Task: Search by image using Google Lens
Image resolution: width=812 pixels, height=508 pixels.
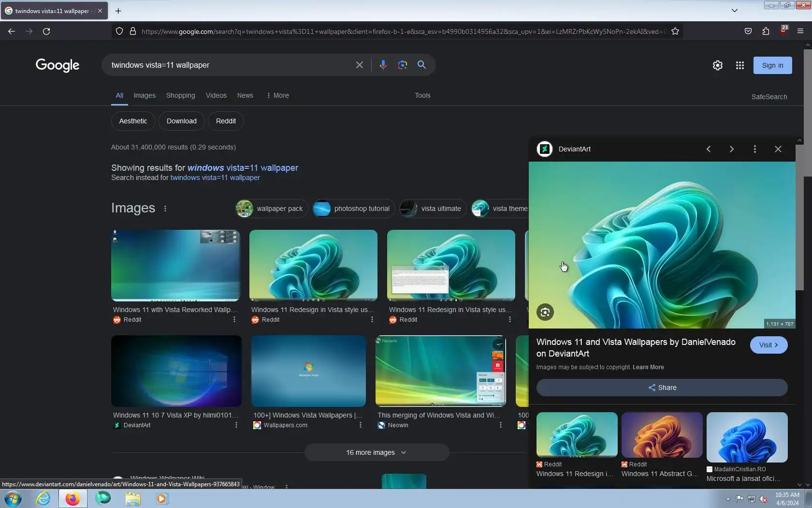Action: (402, 65)
